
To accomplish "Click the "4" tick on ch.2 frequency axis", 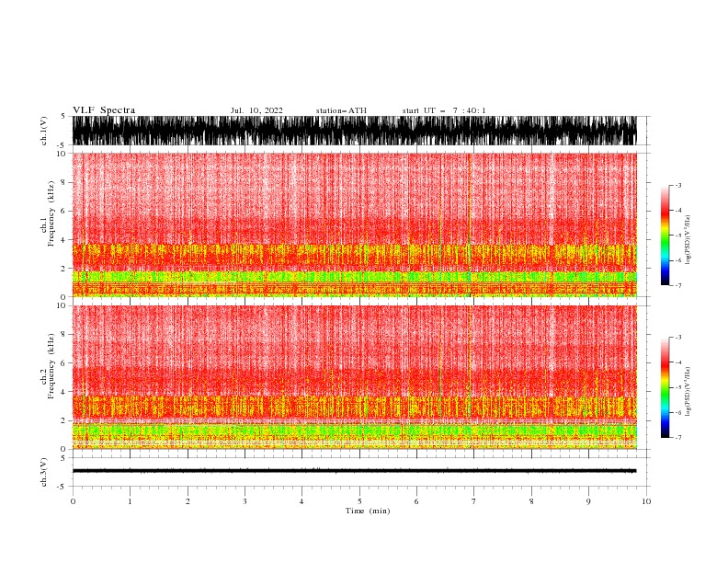I will pos(63,392).
